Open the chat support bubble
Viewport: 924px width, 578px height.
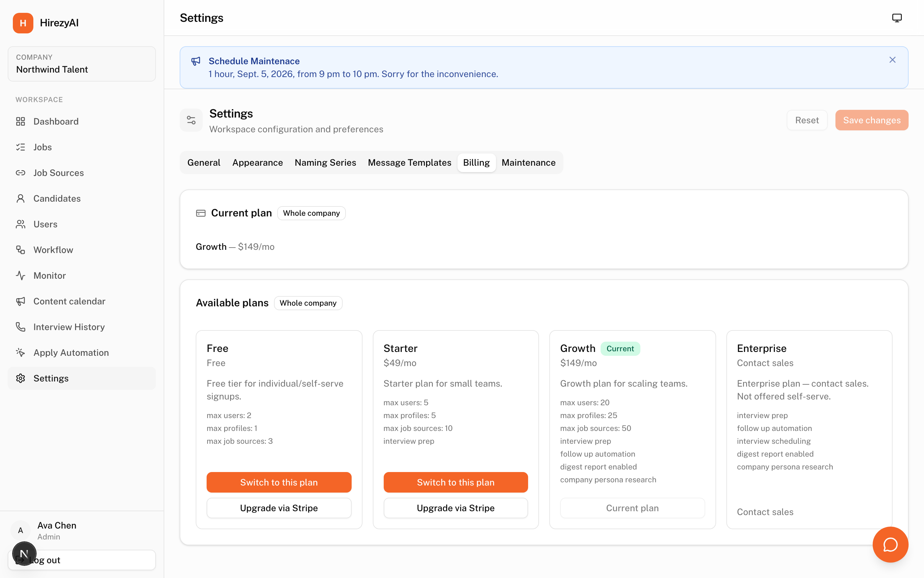[x=890, y=545]
